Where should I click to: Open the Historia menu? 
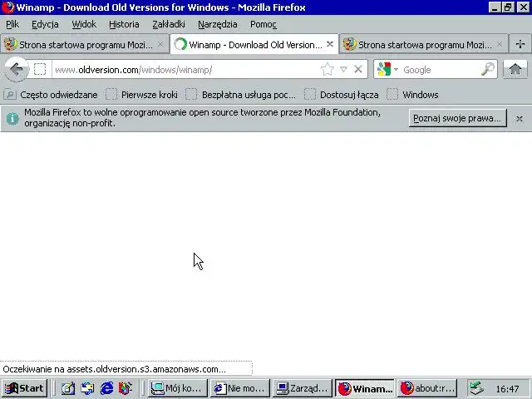(124, 24)
